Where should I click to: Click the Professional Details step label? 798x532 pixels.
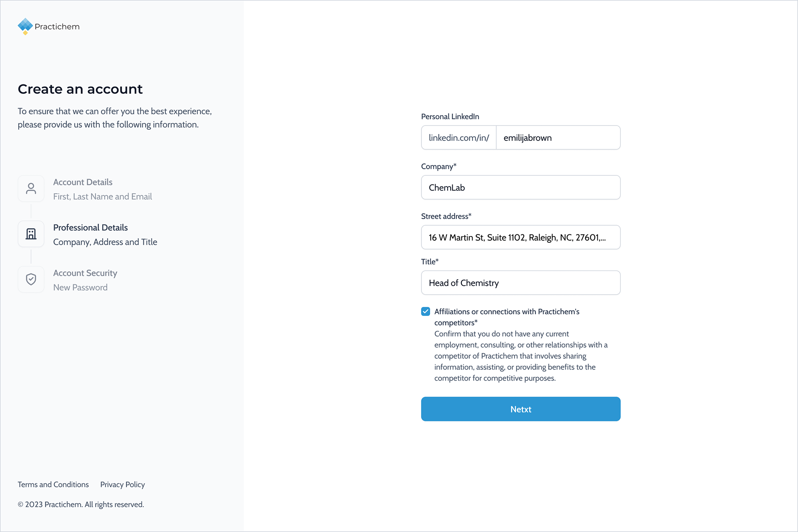pyautogui.click(x=91, y=228)
